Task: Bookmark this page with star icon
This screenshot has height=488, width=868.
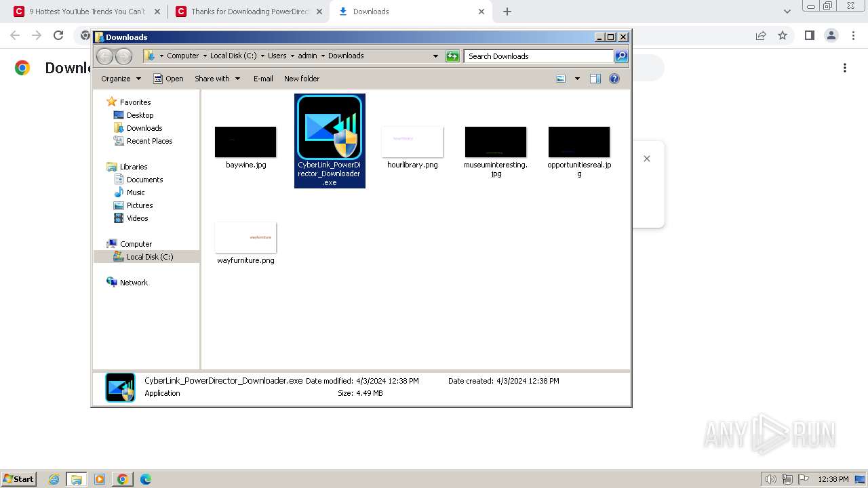Action: point(783,35)
